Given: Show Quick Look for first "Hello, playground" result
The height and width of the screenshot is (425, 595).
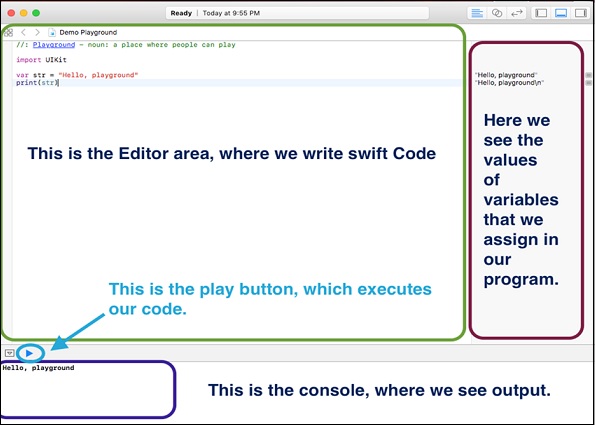Looking at the screenshot, I should 588,75.
